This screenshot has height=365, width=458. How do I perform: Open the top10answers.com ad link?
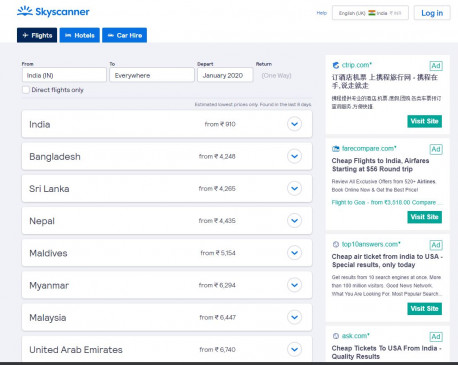point(371,244)
